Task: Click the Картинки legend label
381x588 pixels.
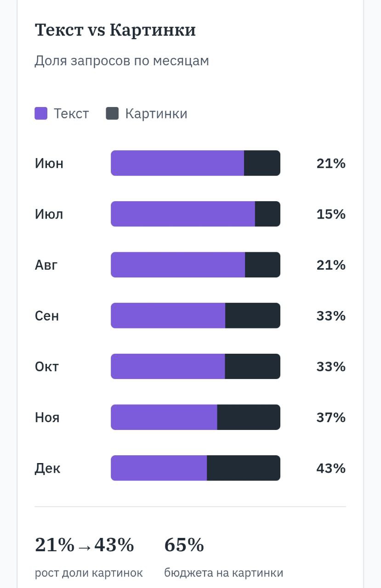Action: click(x=156, y=113)
